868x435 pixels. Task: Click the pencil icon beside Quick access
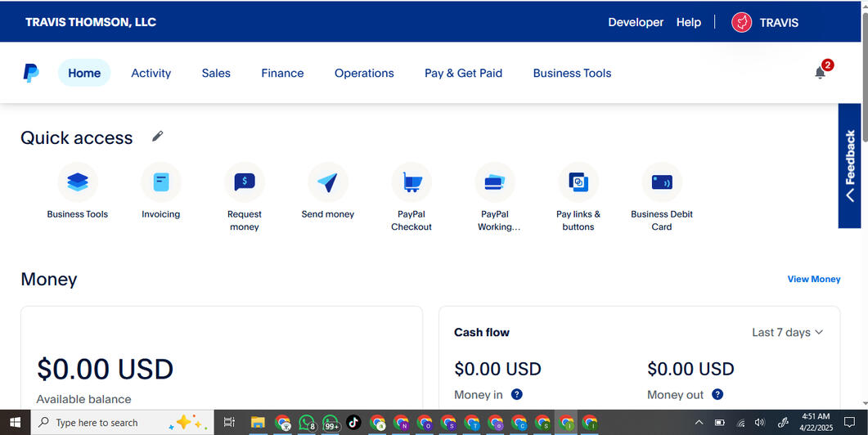(158, 136)
